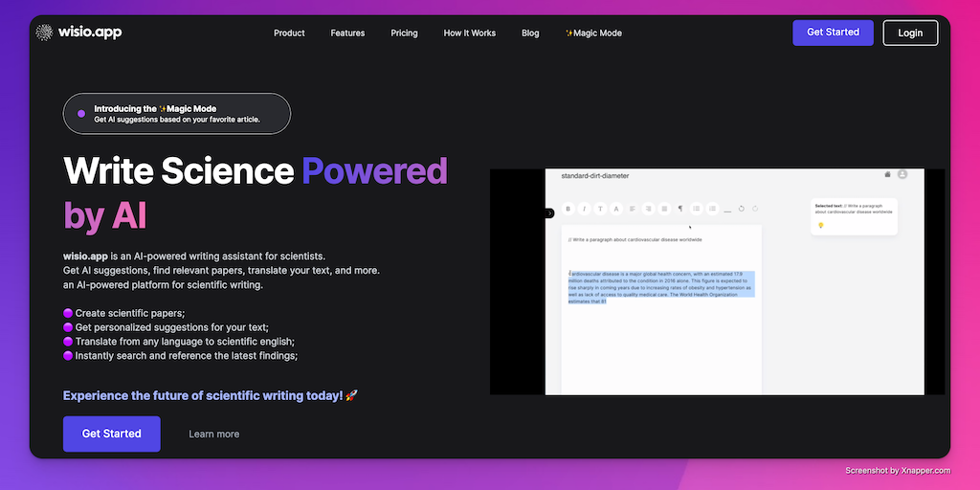Click 'Create scientific papers;' bullet text

click(130, 313)
